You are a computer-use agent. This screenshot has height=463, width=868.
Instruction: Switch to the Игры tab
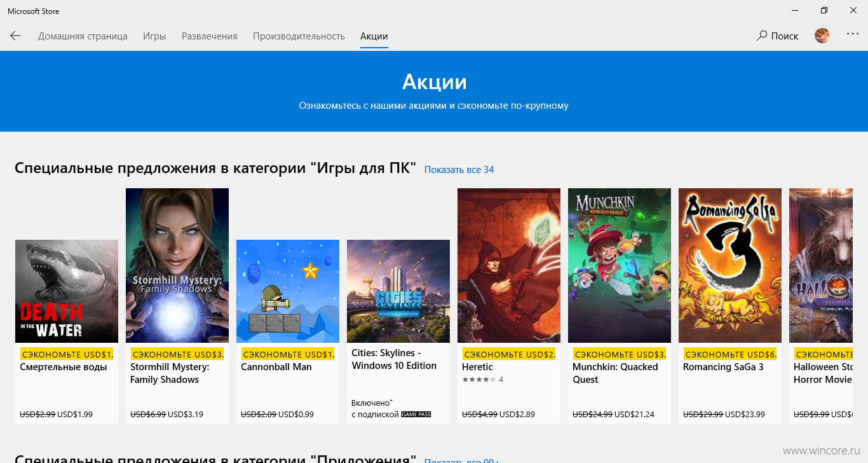click(x=154, y=36)
